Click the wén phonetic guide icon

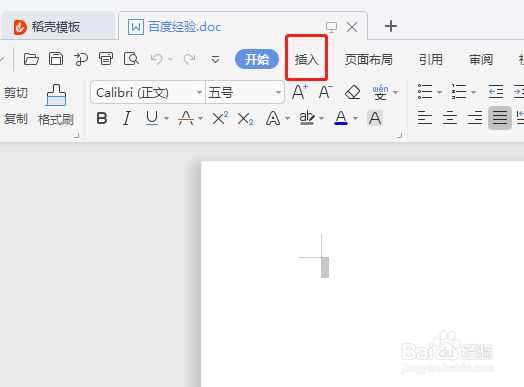[x=380, y=92]
